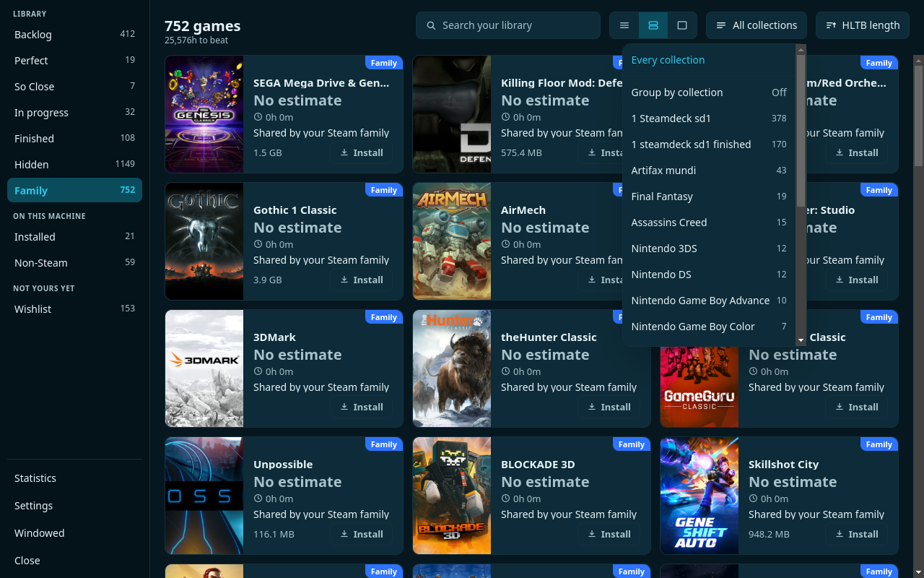Install Gothic 1 Classic
This screenshot has height=578, width=924.
pyautogui.click(x=362, y=280)
